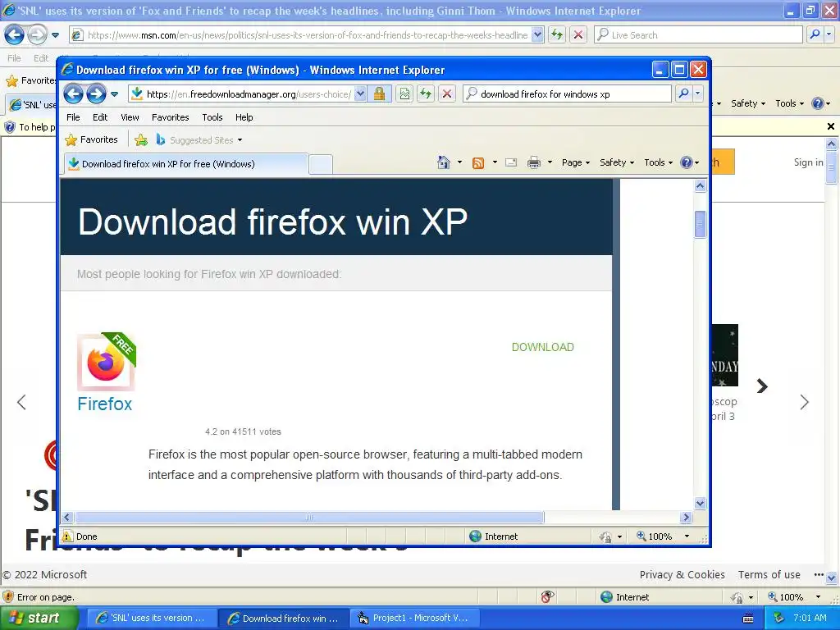Open Home button dropdown arrow

coord(459,162)
